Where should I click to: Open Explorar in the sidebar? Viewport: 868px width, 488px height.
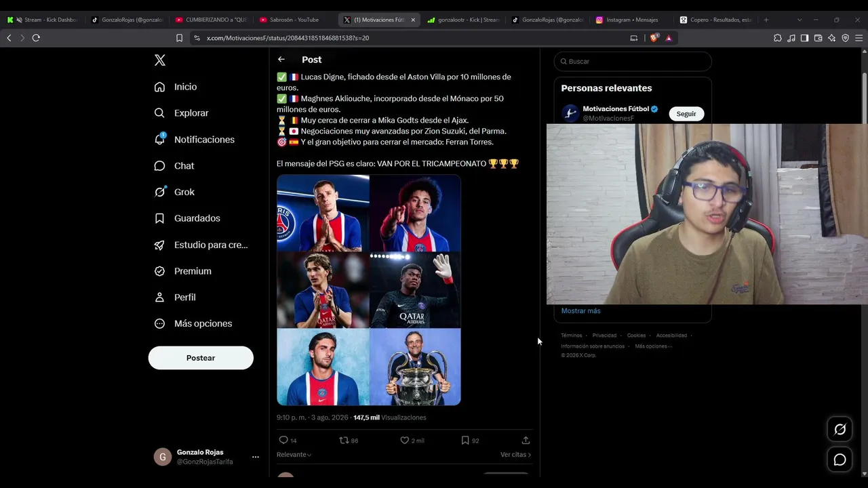[x=181, y=113]
